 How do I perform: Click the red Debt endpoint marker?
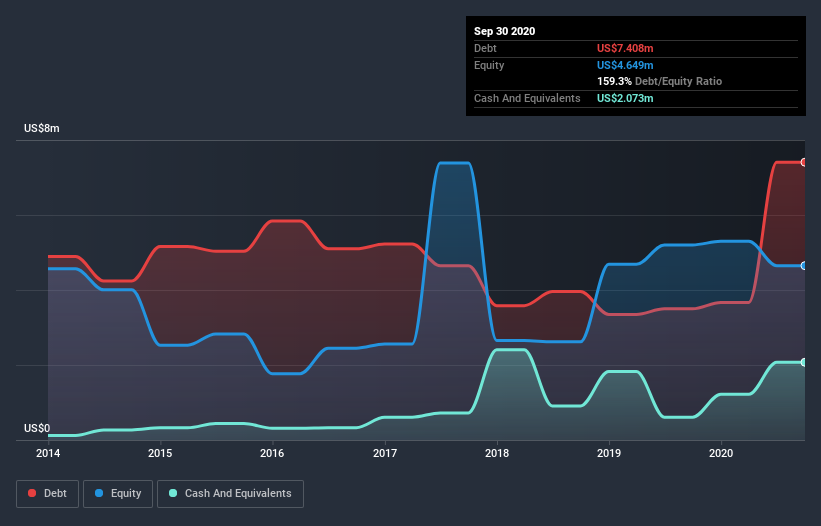point(804,163)
